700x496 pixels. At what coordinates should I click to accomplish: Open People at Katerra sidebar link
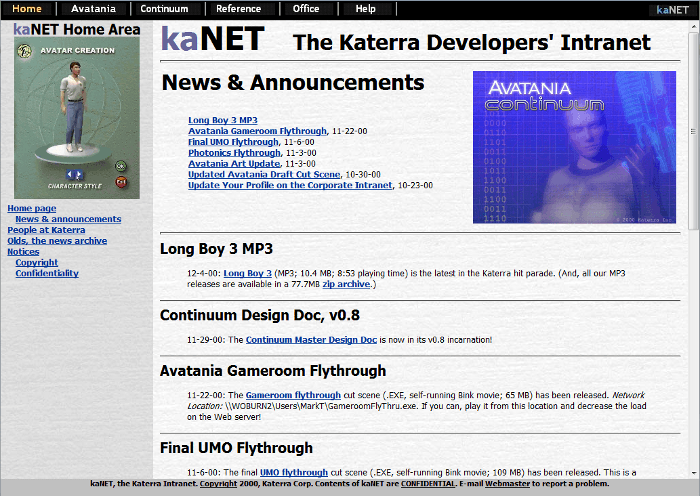[x=46, y=230]
